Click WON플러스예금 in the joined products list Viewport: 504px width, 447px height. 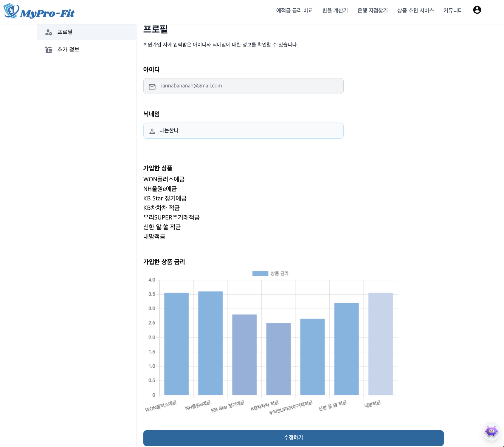pyautogui.click(x=164, y=179)
